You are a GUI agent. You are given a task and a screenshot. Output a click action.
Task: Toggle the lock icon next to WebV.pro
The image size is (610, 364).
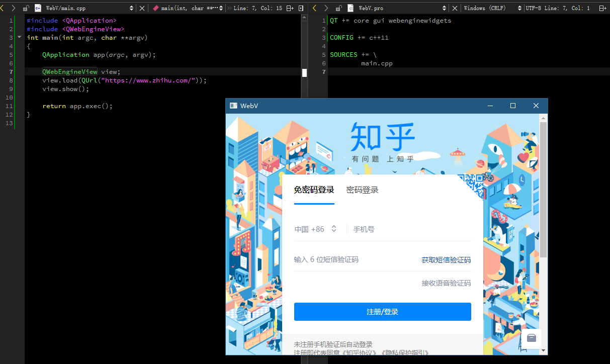(338, 8)
